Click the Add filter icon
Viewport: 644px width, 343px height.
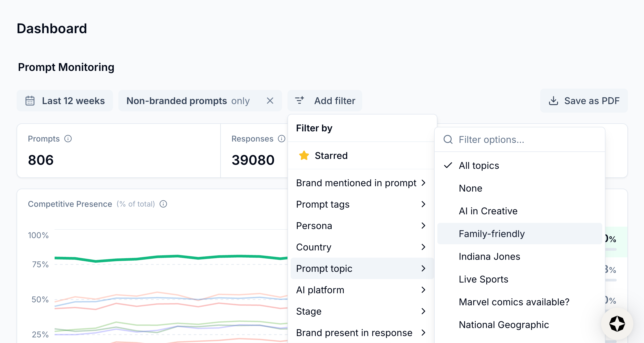point(300,101)
